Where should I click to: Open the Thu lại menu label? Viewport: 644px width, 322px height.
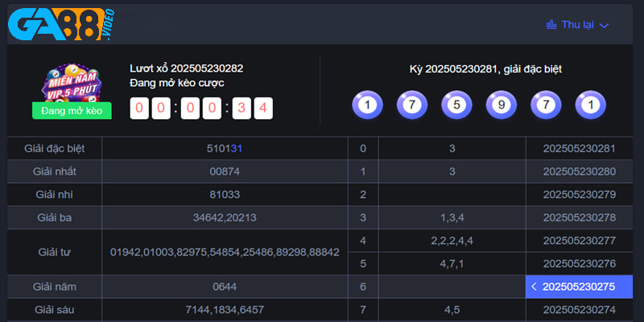(577, 25)
